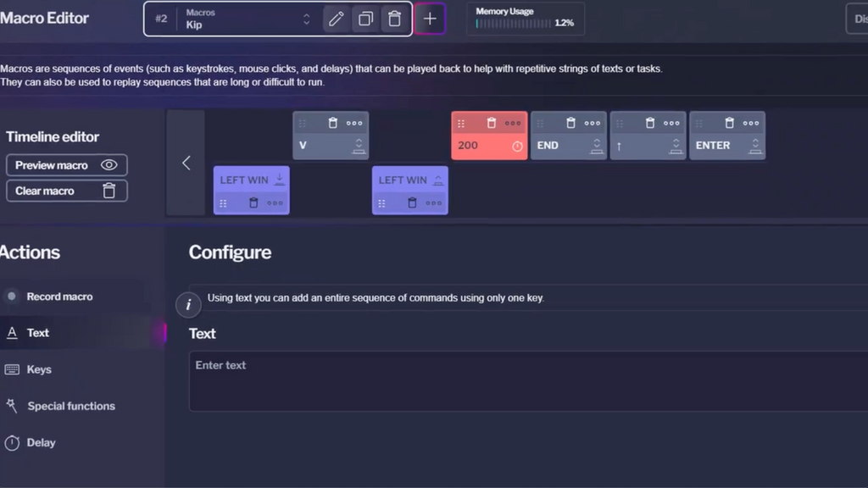868x488 pixels.
Task: Toggle press/release mode on V key block
Action: click(x=359, y=146)
